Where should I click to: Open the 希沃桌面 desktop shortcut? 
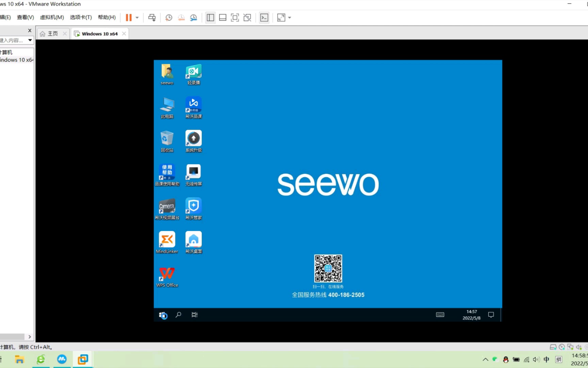coord(194,243)
